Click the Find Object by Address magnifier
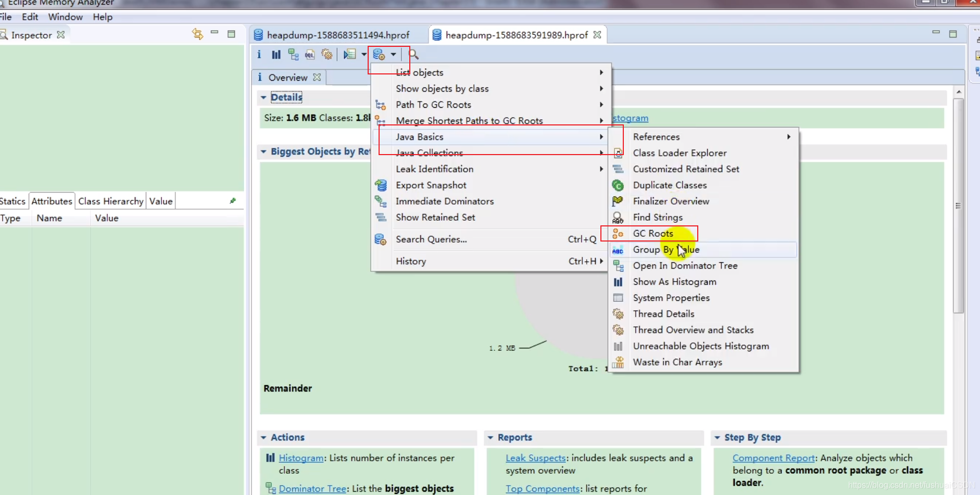The height and width of the screenshot is (495, 980). [x=413, y=54]
